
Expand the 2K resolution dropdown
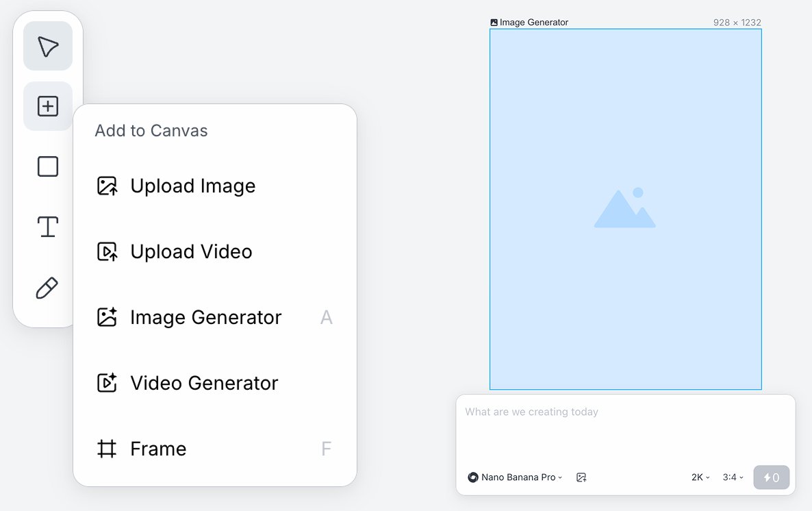coord(700,477)
